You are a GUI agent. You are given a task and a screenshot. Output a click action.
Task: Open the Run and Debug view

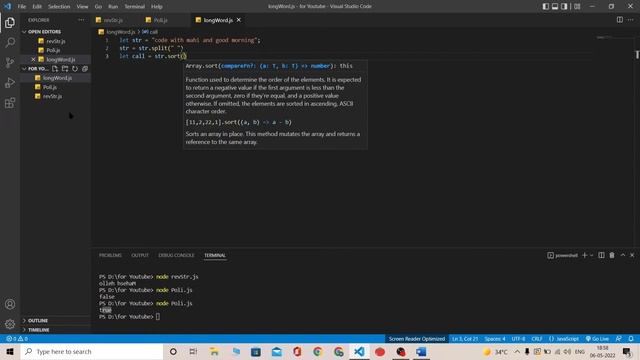(x=10, y=82)
